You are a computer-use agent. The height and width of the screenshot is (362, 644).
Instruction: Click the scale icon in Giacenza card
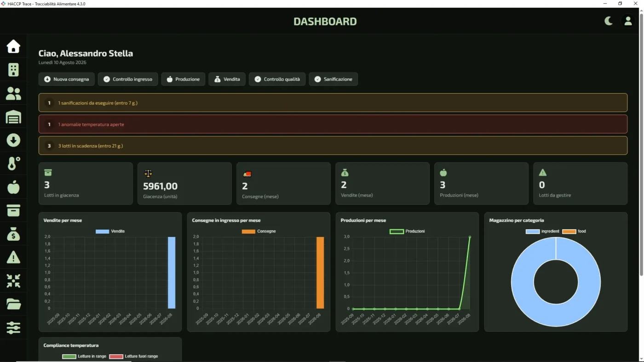click(x=148, y=173)
